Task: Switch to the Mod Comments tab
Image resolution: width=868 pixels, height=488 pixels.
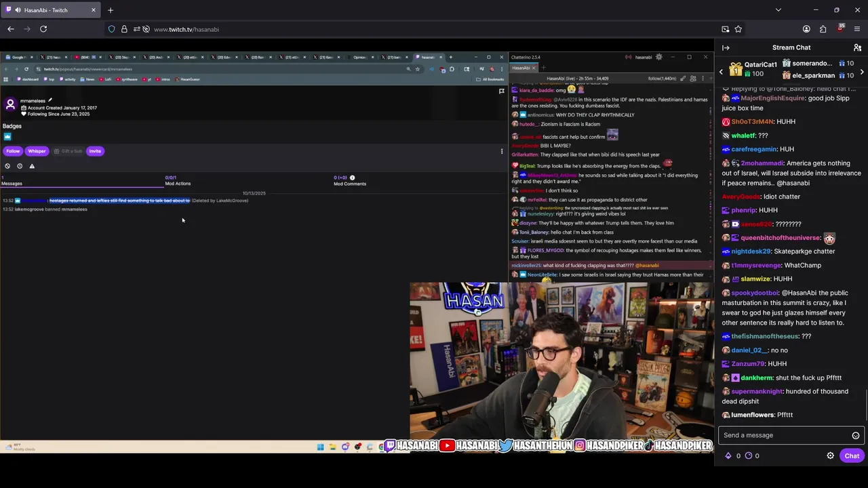Action: [x=350, y=181]
